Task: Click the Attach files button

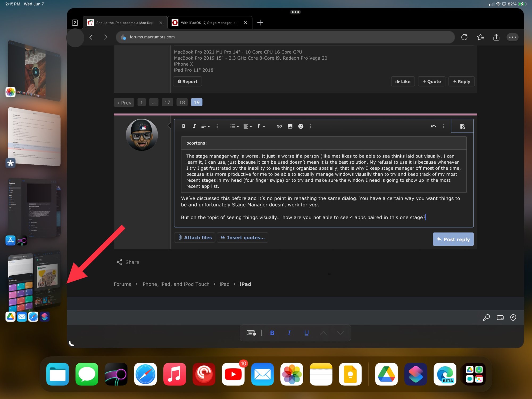Action: [195, 238]
